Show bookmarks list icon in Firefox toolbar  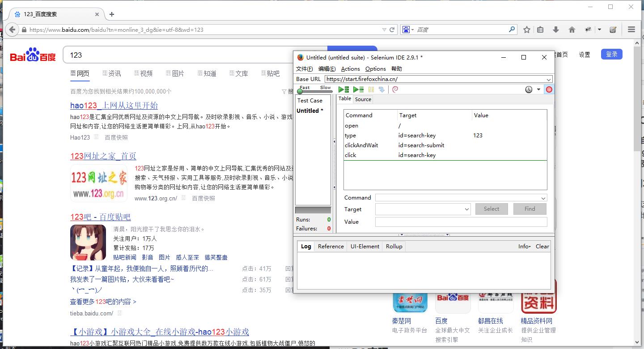click(540, 30)
